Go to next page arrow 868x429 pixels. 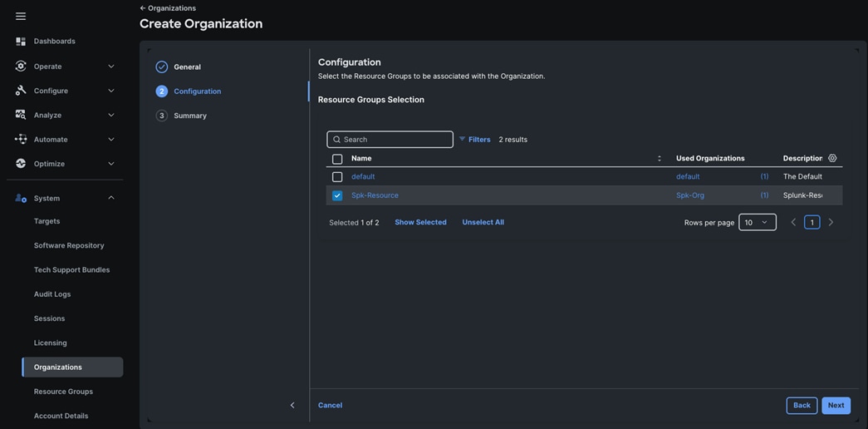click(831, 222)
